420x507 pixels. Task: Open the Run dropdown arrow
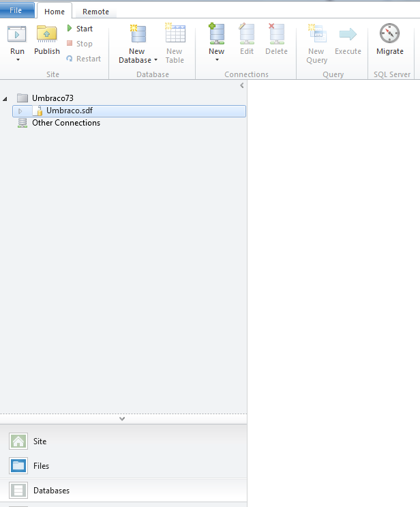point(18,60)
